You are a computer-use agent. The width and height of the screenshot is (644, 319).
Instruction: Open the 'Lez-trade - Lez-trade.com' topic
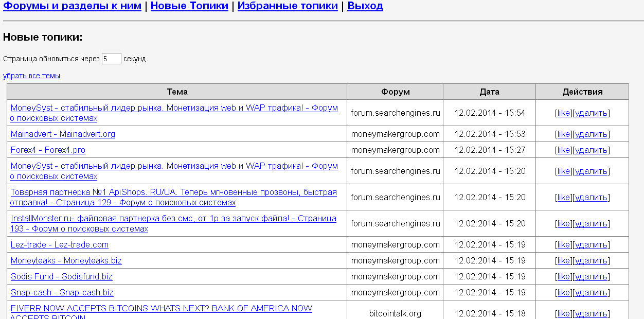59,244
